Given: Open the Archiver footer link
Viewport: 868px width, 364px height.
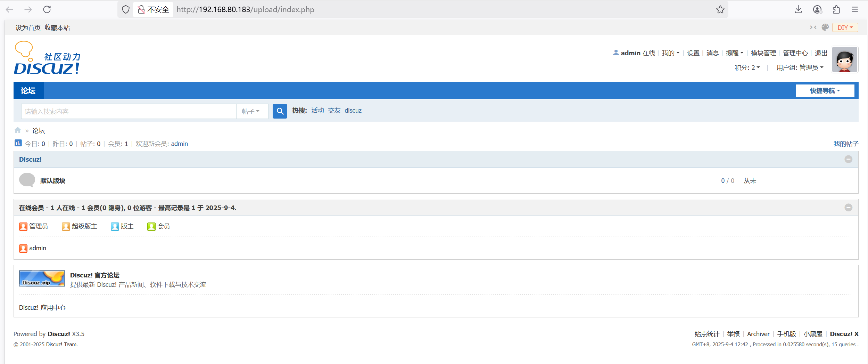Looking at the screenshot, I should tap(758, 334).
